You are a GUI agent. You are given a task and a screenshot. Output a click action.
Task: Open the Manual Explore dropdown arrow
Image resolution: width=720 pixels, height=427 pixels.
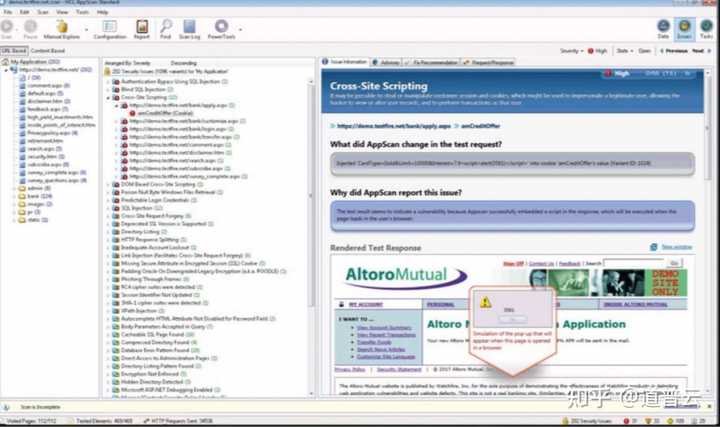click(x=86, y=29)
